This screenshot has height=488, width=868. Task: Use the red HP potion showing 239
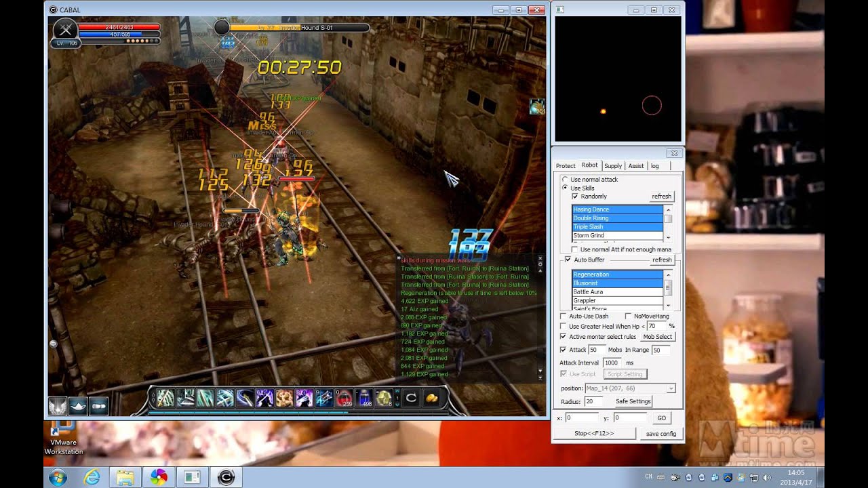point(344,398)
